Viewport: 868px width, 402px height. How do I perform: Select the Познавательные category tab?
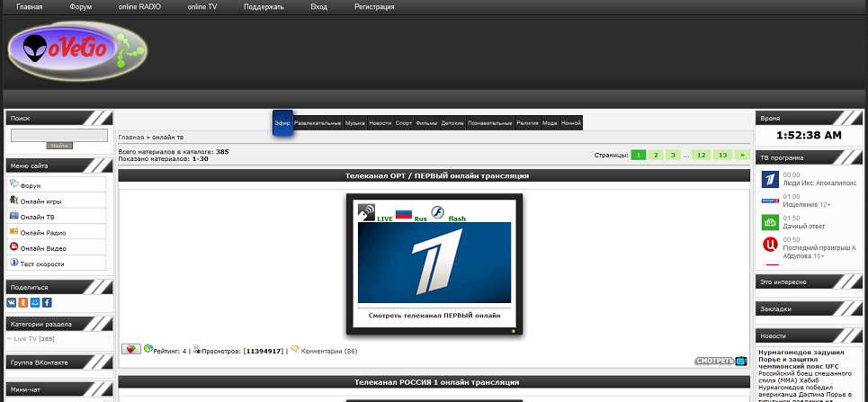pyautogui.click(x=490, y=123)
